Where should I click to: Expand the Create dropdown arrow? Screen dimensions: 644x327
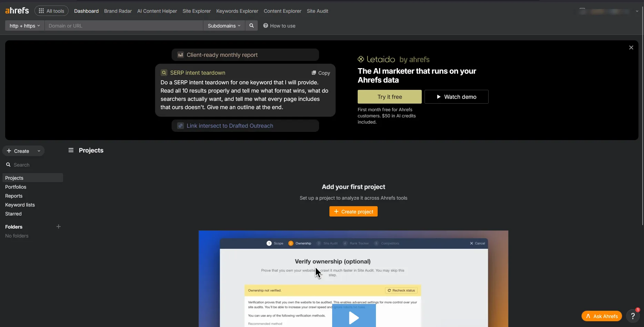click(x=39, y=151)
